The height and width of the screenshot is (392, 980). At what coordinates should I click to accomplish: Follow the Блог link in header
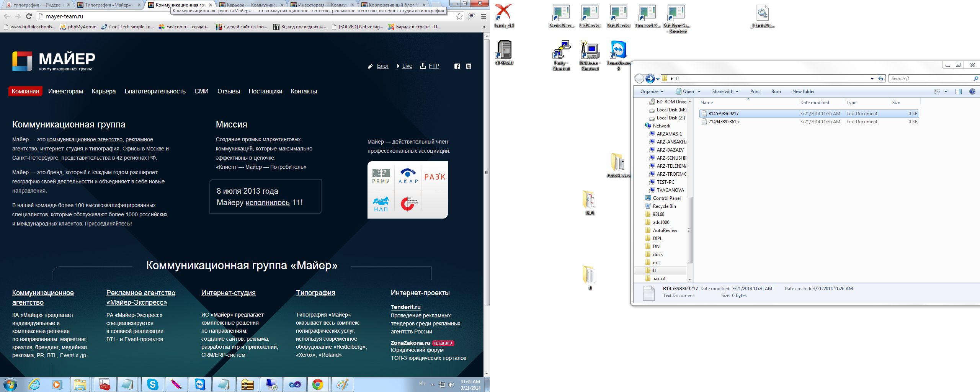382,66
